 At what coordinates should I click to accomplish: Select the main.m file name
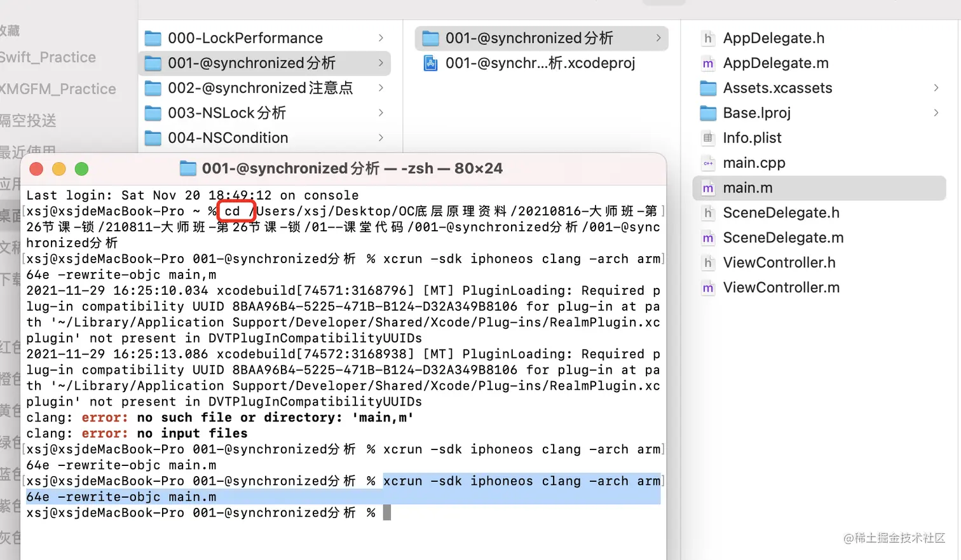[747, 188]
